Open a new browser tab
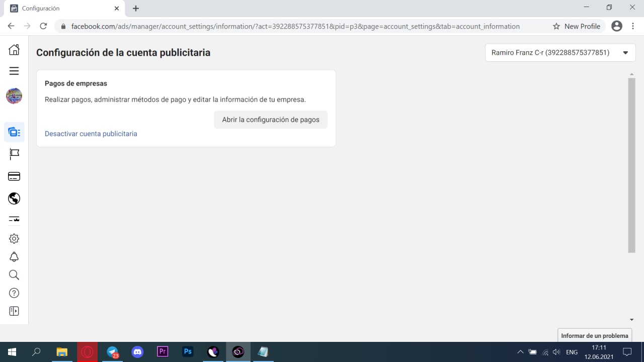Screen dimensions: 644x362 click(136, 9)
